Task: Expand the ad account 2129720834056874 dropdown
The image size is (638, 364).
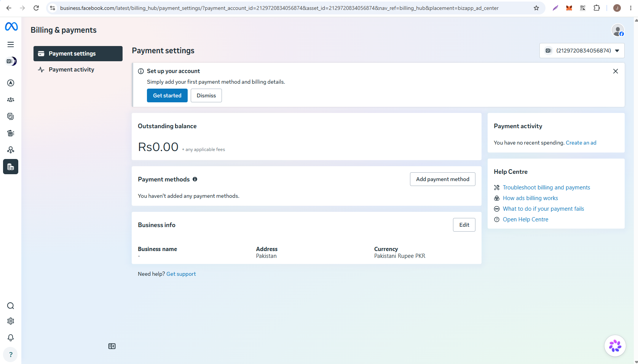Action: 582,51
